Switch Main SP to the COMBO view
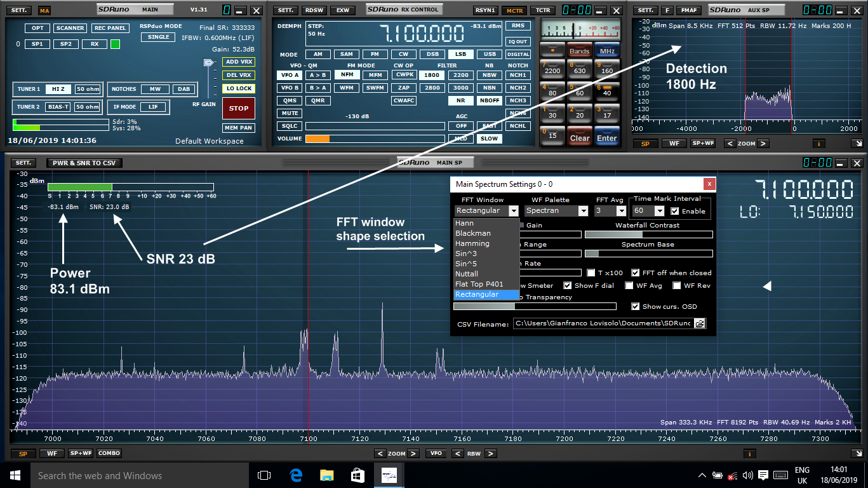This screenshot has height=488, width=868. pyautogui.click(x=109, y=454)
